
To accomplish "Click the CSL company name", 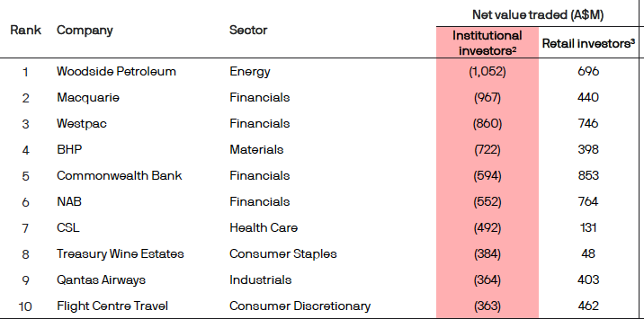I will [67, 228].
